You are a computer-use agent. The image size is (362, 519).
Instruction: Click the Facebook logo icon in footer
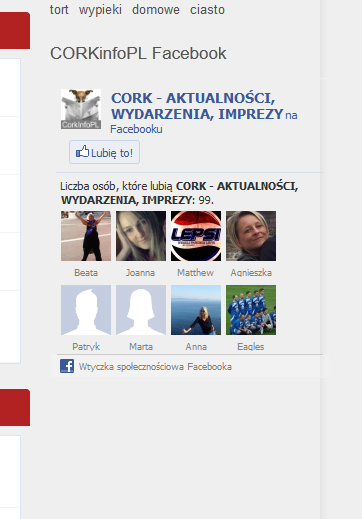pos(67,366)
